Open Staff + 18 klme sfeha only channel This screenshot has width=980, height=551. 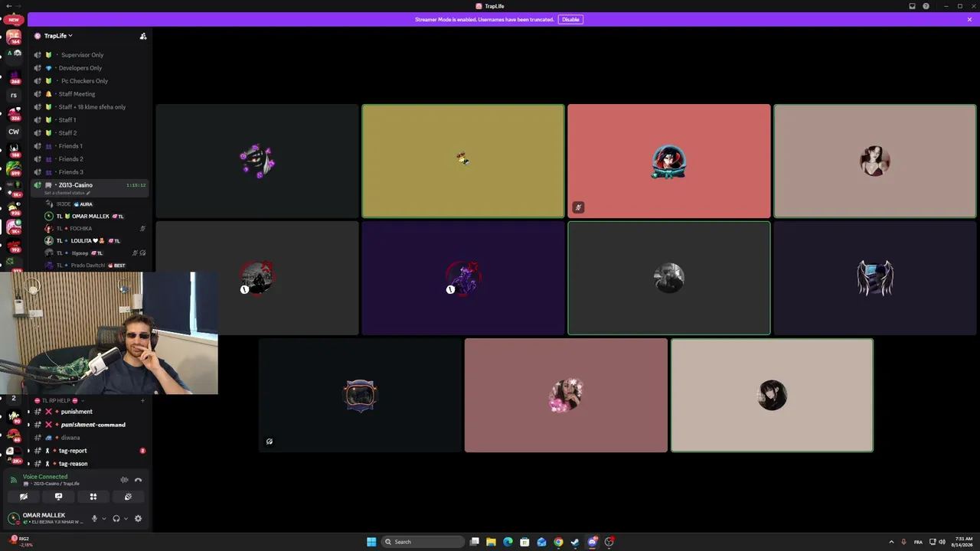(x=90, y=107)
